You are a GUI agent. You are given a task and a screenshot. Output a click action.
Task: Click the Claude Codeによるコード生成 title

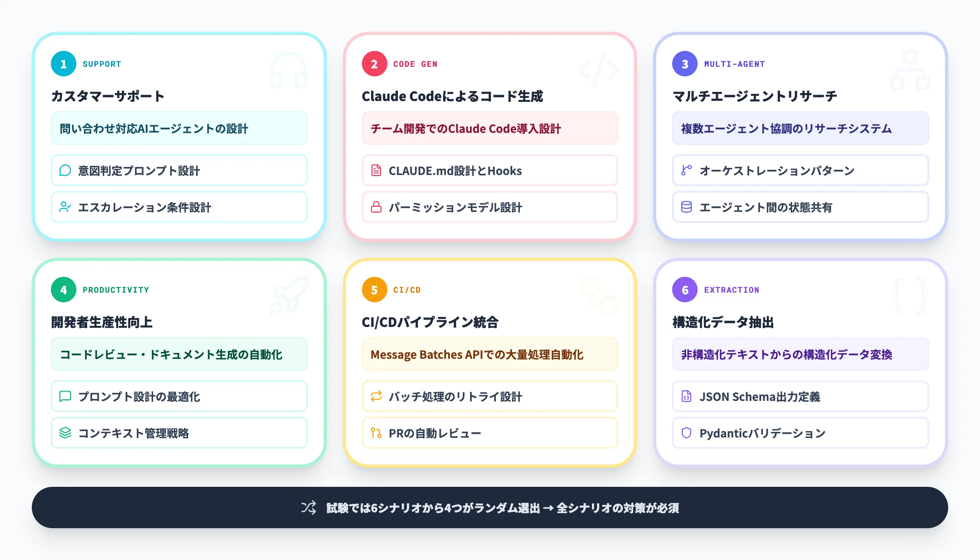[453, 96]
